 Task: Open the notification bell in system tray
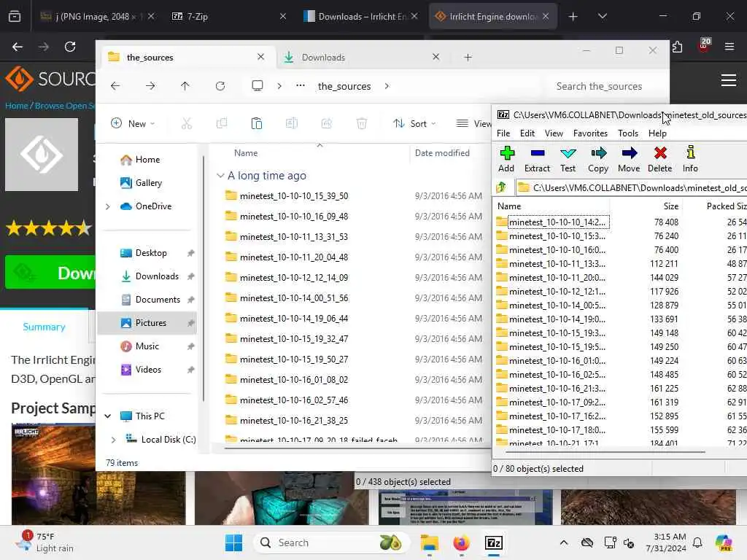coord(697,542)
